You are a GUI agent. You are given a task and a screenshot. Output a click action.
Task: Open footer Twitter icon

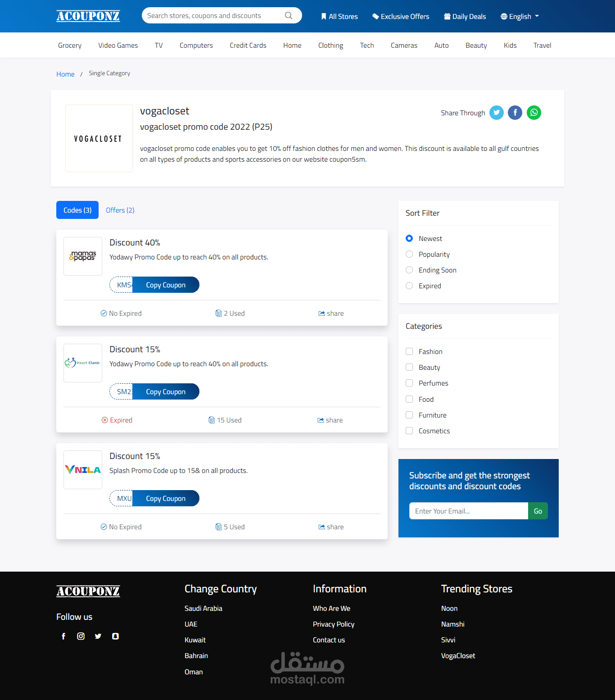point(98,636)
